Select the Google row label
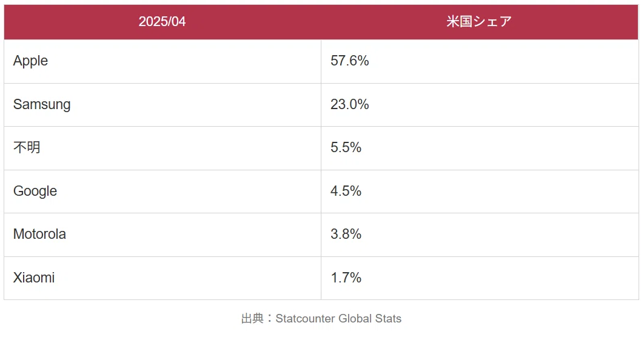The width and height of the screenshot is (644, 337). click(35, 191)
